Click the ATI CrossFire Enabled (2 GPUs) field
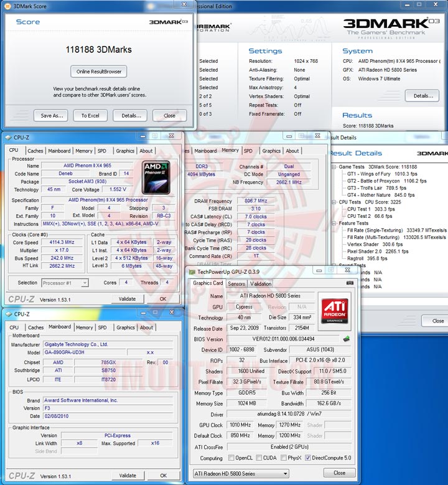 coord(289,446)
